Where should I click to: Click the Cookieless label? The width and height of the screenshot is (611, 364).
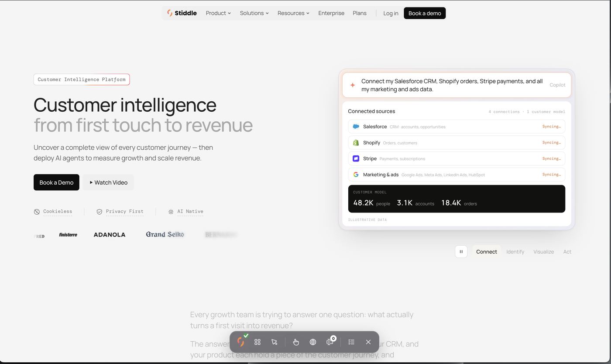click(58, 211)
